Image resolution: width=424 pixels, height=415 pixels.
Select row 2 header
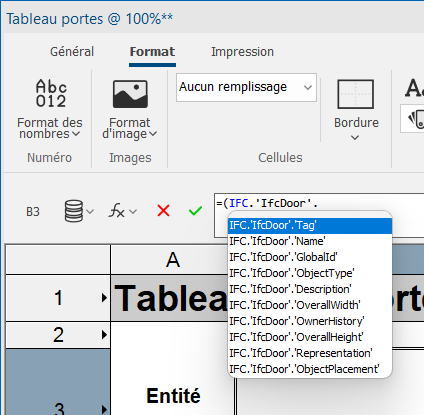pyautogui.click(x=58, y=335)
